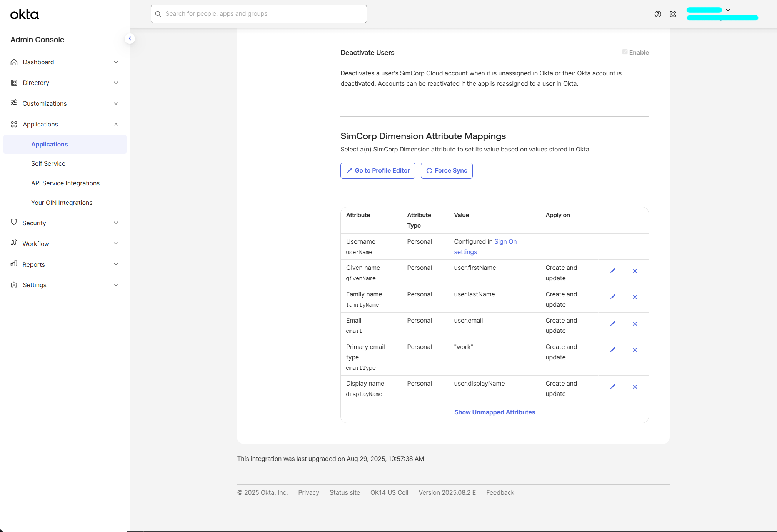
Task: Collapse sidebar using the arrow icon
Action: (130, 38)
